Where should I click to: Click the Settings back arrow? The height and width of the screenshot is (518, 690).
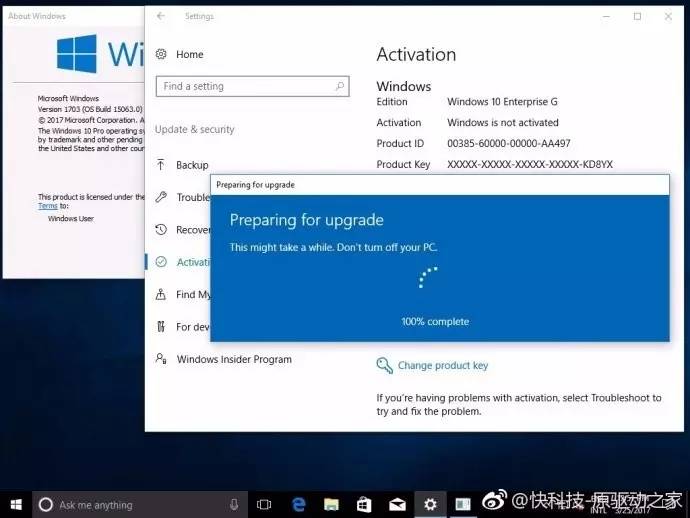tap(161, 17)
